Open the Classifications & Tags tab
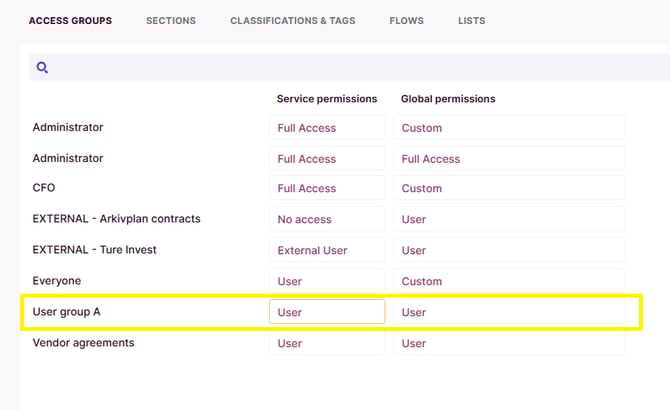Image resolution: width=670 pixels, height=410 pixels. (x=293, y=20)
